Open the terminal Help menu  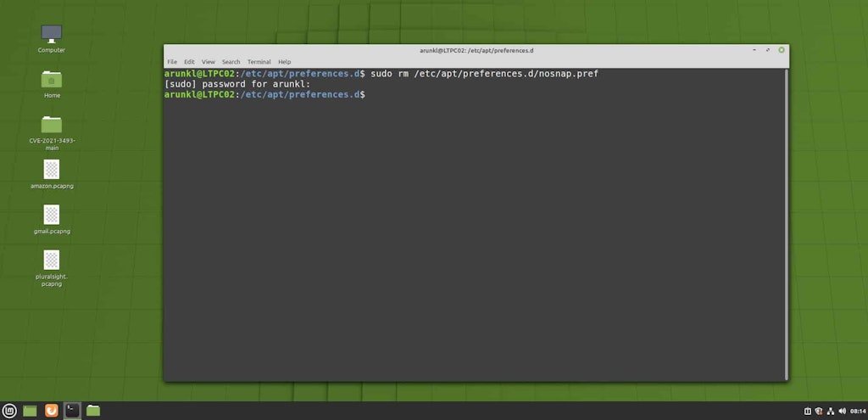[x=285, y=62]
